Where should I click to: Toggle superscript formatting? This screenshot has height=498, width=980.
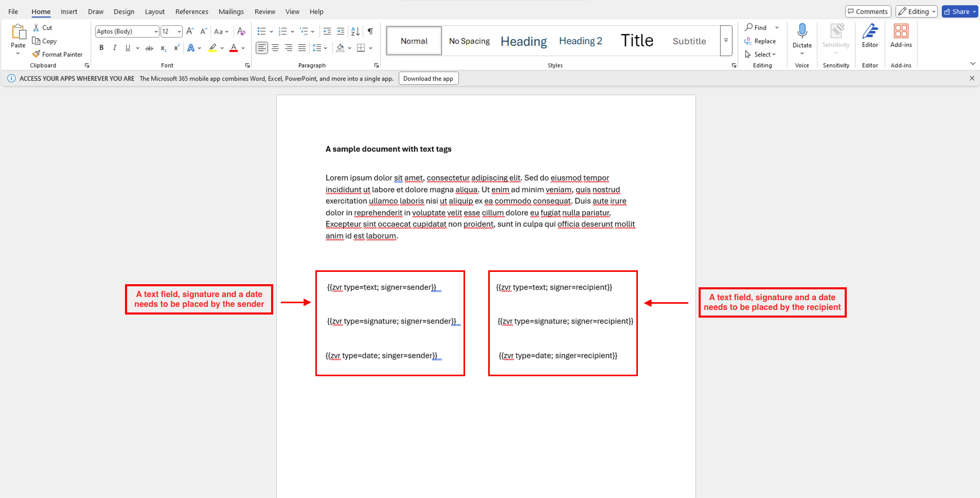click(176, 48)
